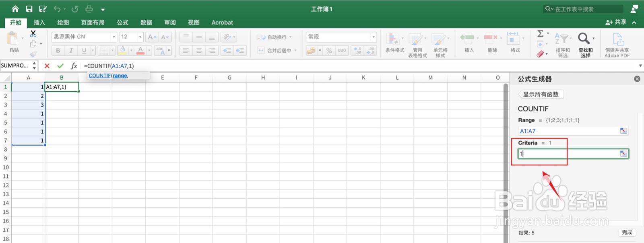Click Show All Functions button

coord(541,95)
